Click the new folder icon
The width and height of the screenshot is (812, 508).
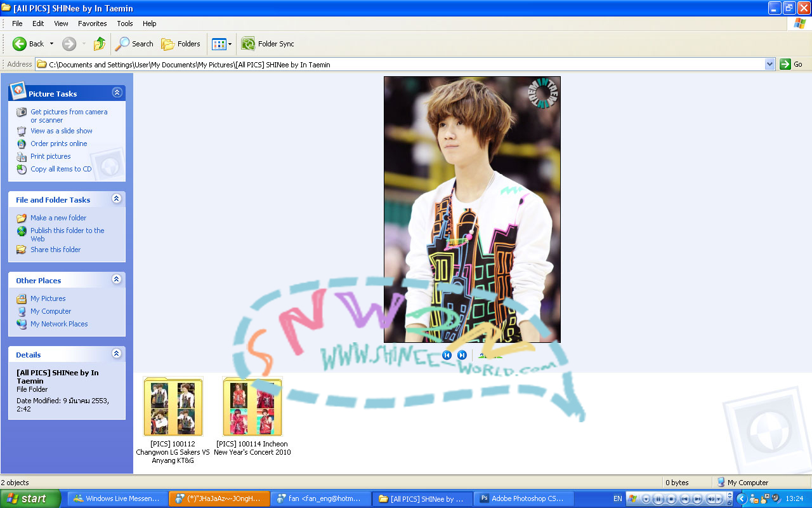point(22,218)
